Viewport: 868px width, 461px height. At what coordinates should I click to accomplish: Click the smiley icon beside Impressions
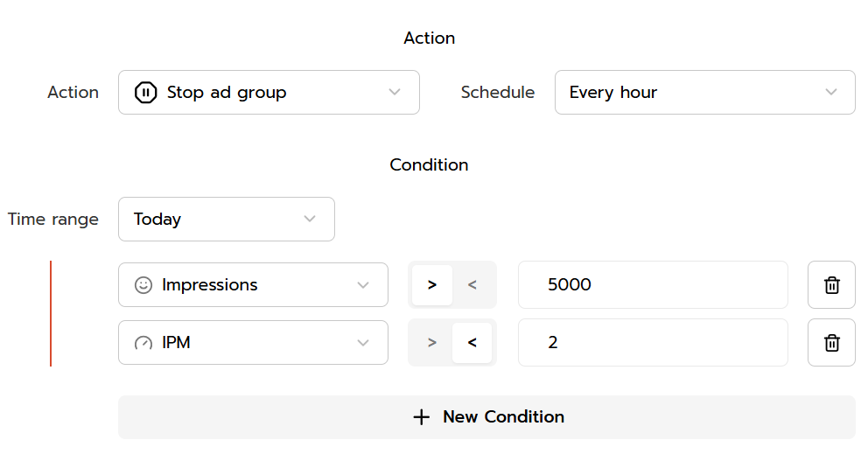pyautogui.click(x=143, y=285)
